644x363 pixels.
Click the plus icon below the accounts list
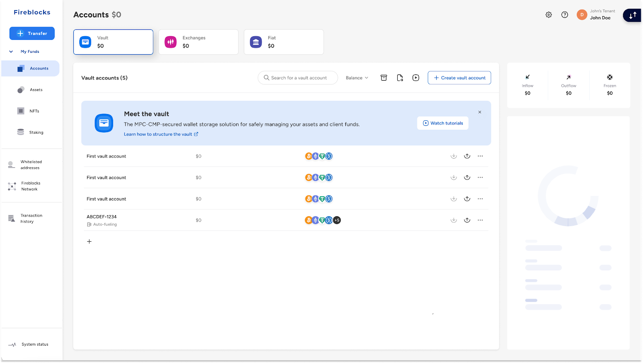click(89, 242)
